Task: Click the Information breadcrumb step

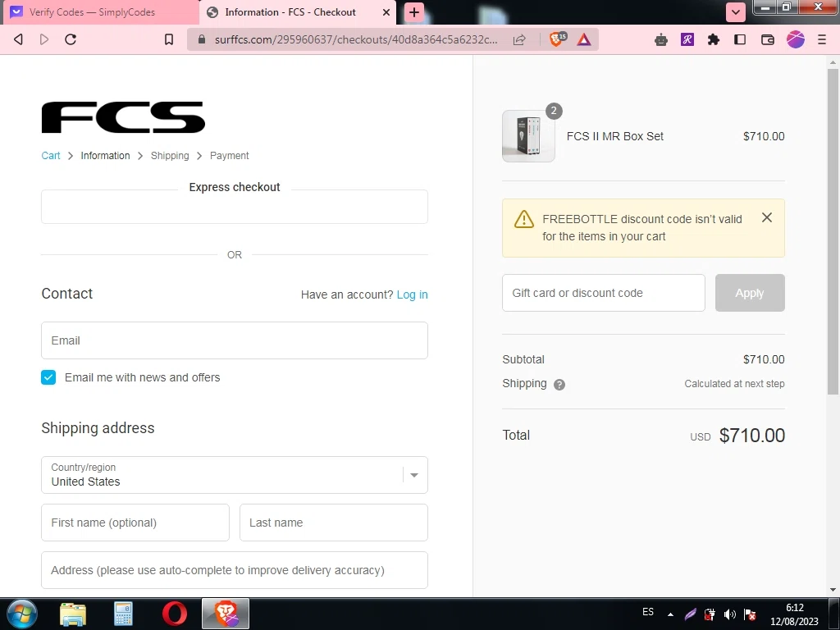Action: 105,155
